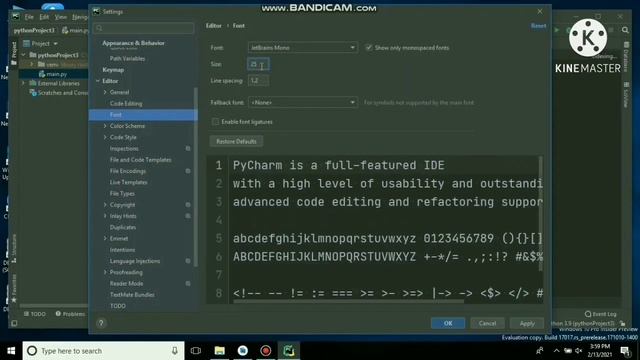Open the TODO tool window tab
The image size is (640, 360).
click(35, 314)
